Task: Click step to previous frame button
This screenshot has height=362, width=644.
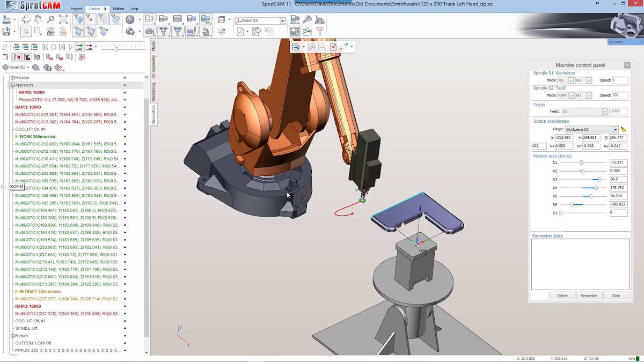Action: point(45,47)
